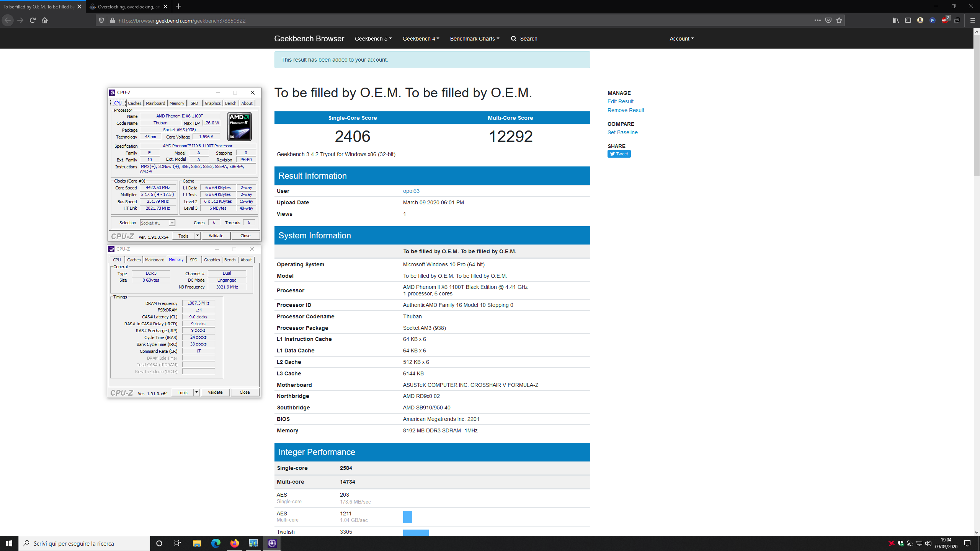Switch to Mainboard tab in upper CPU-Z
The width and height of the screenshot is (980, 551).
pyautogui.click(x=155, y=103)
